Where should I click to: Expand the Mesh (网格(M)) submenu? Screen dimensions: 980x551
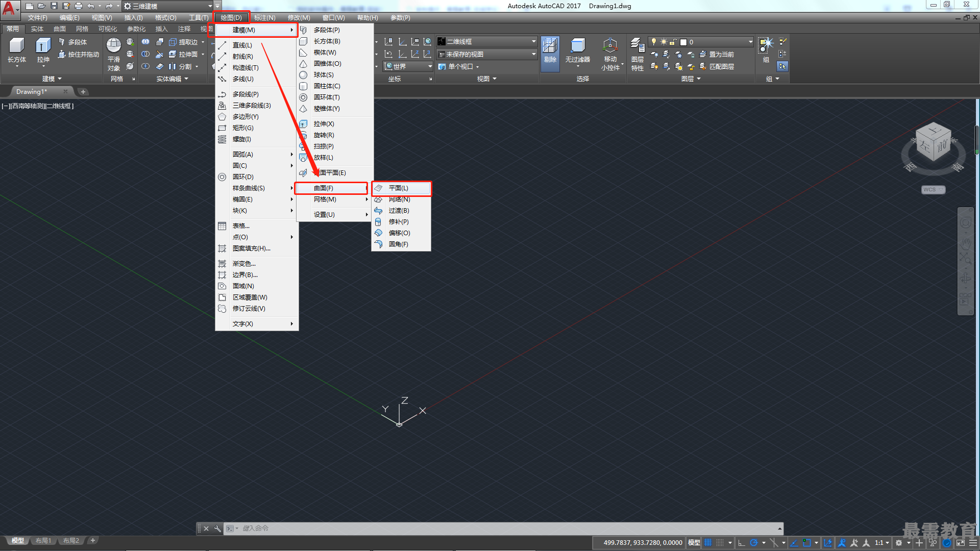(334, 199)
